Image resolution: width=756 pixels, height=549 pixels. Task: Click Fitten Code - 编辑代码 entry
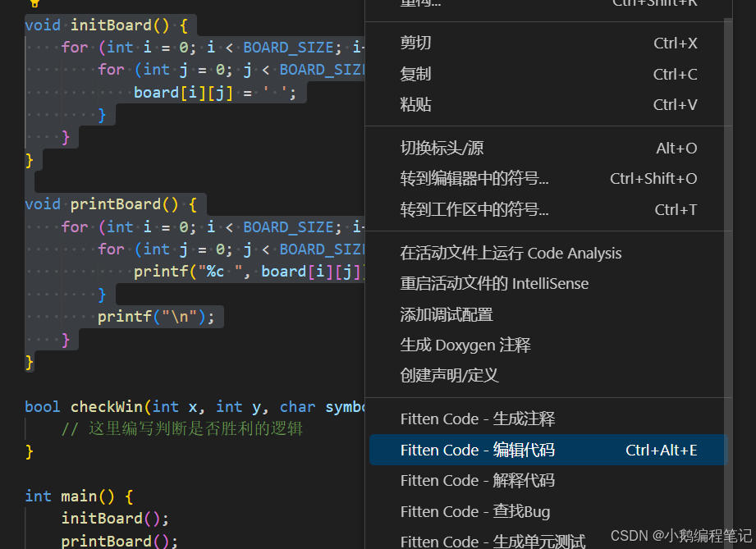pyautogui.click(x=548, y=450)
